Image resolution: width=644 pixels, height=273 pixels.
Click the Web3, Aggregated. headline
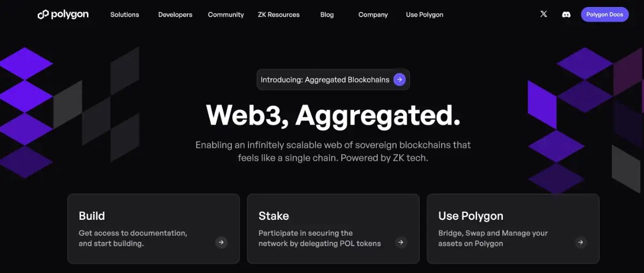click(x=333, y=114)
